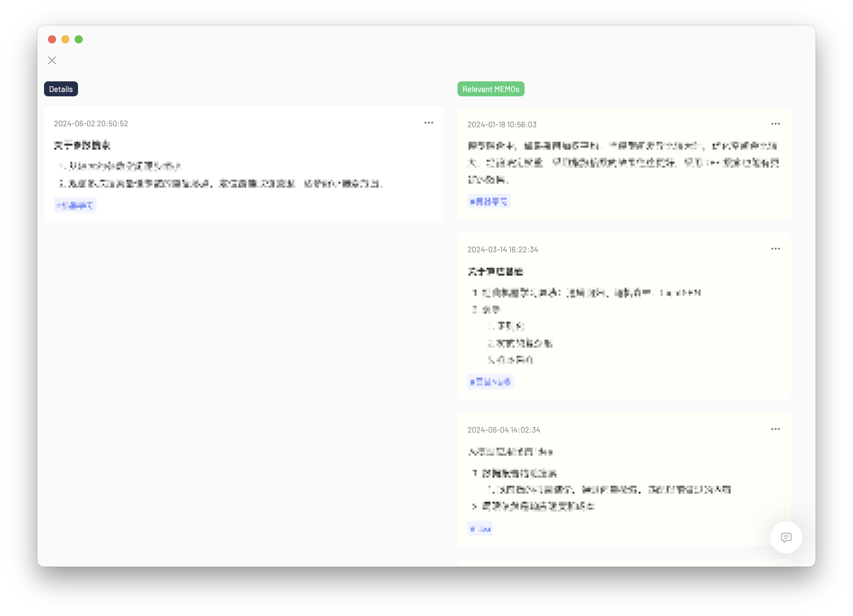853x616 pixels.
Task: Click the blue tag under 2024-01-18 memo
Action: tap(488, 202)
